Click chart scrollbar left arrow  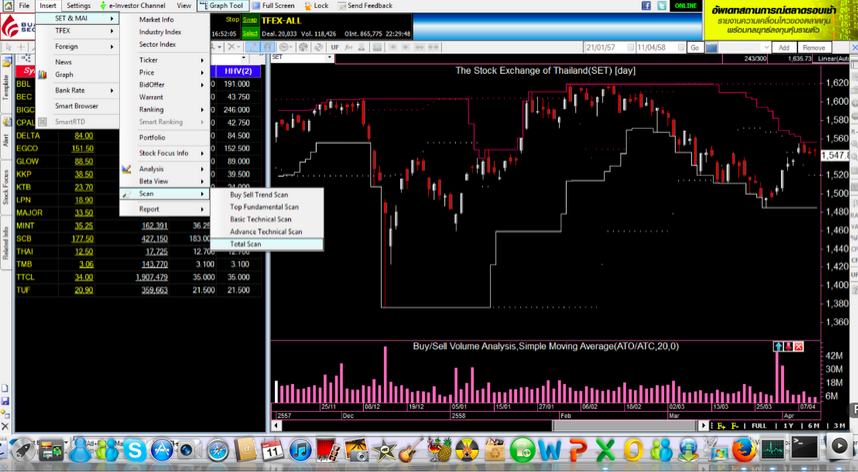pyautogui.click(x=276, y=426)
